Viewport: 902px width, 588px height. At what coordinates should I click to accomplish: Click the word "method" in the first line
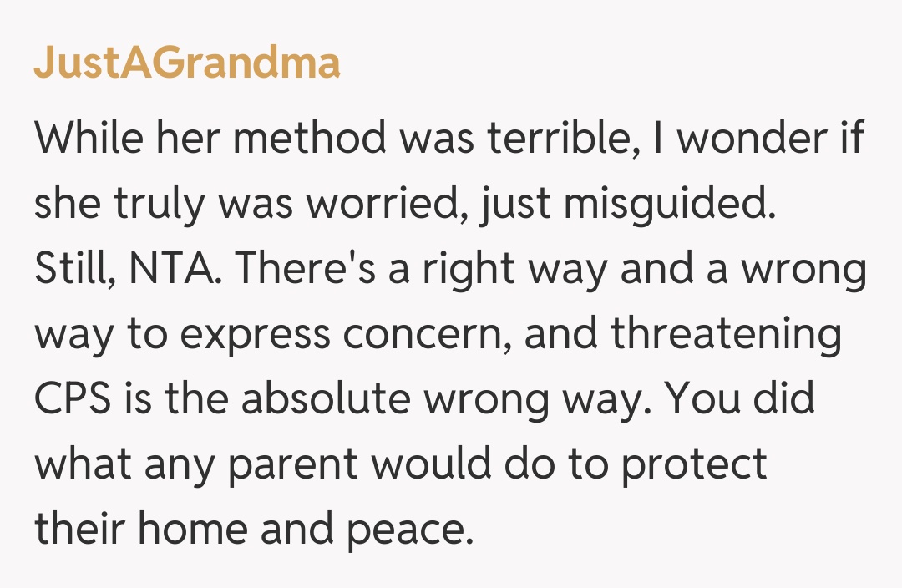point(309,139)
